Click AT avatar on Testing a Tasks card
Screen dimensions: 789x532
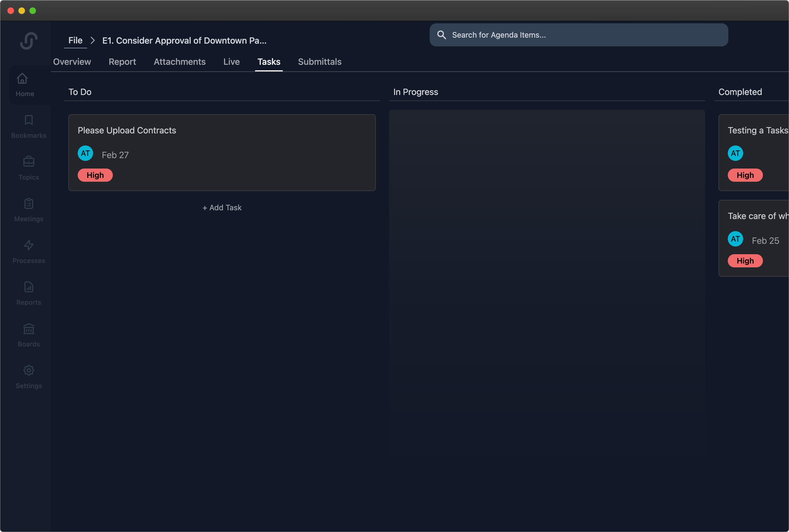735,153
